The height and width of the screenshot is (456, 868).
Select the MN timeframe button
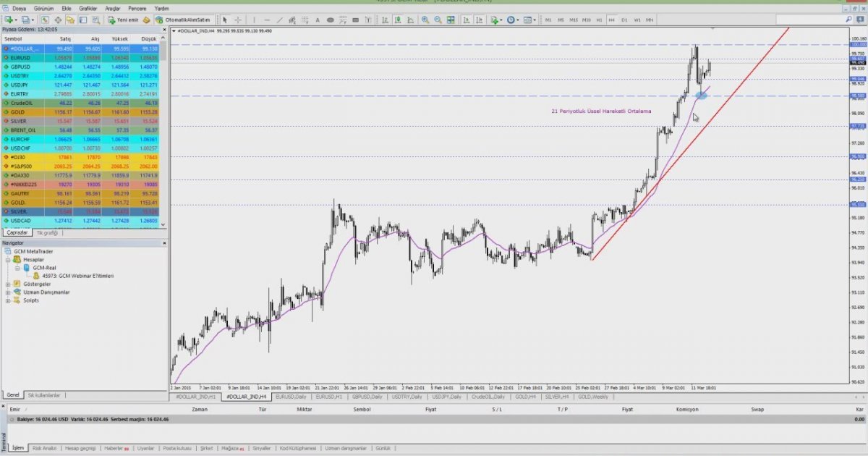click(650, 20)
